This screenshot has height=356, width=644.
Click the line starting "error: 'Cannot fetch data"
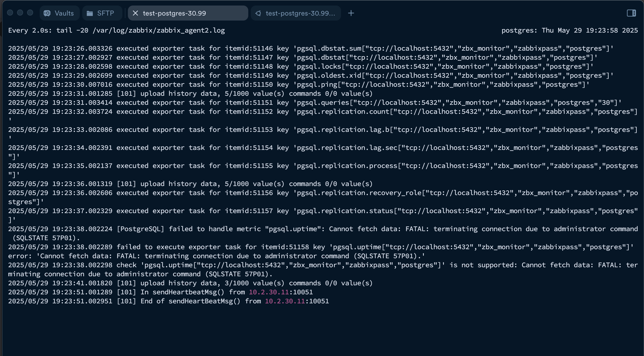pyautogui.click(x=216, y=256)
